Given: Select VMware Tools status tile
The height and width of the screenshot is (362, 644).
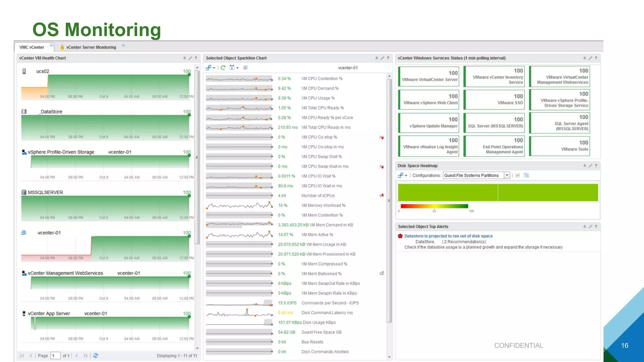Looking at the screenshot, I should pyautogui.click(x=560, y=146).
